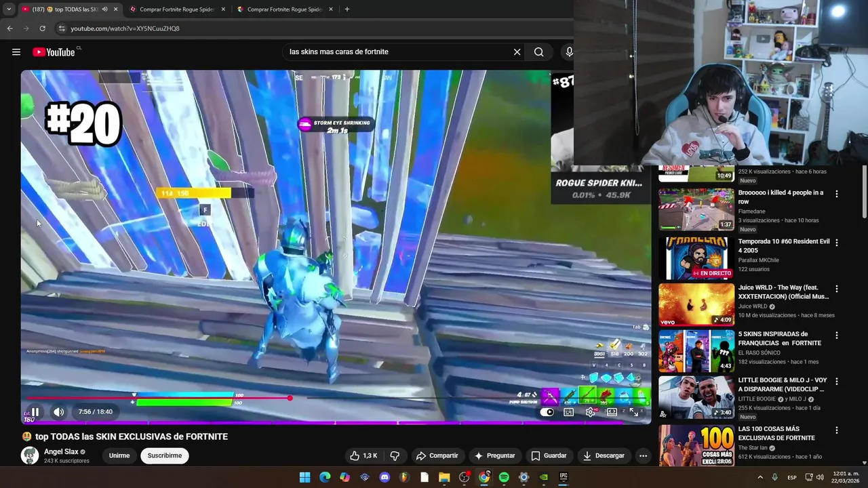The width and height of the screenshot is (868, 488).
Task: Open Angel Slax channel avatar
Action: pos(30,455)
